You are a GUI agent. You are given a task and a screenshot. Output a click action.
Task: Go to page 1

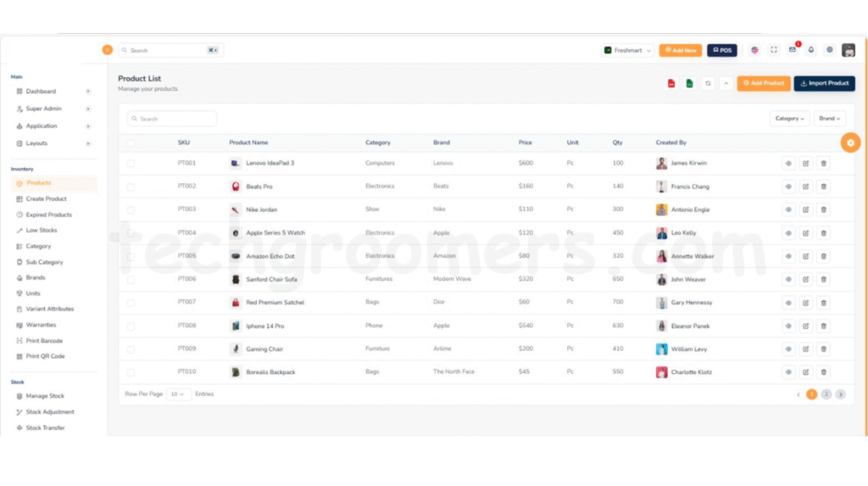811,394
